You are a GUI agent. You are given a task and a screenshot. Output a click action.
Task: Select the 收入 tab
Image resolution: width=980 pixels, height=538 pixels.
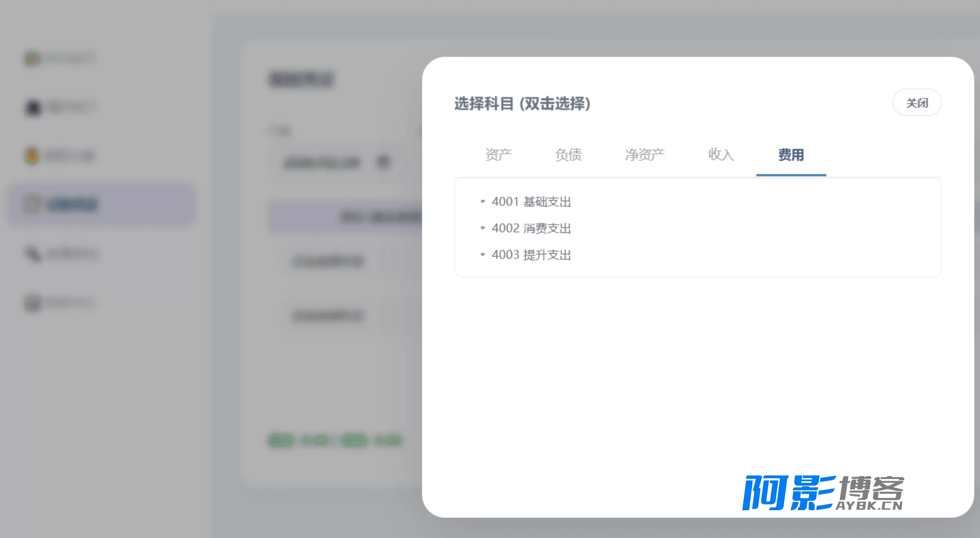721,155
